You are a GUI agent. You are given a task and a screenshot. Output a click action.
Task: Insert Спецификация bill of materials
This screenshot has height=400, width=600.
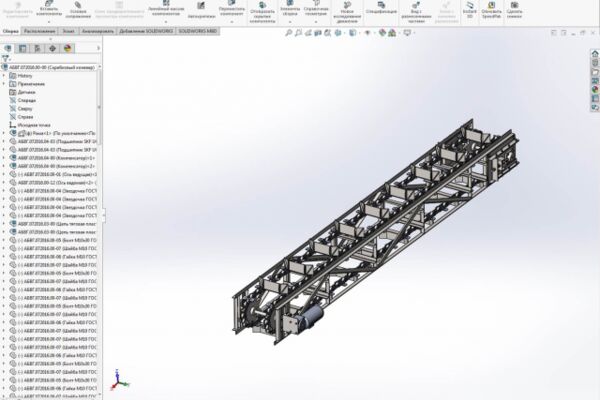coord(381,8)
